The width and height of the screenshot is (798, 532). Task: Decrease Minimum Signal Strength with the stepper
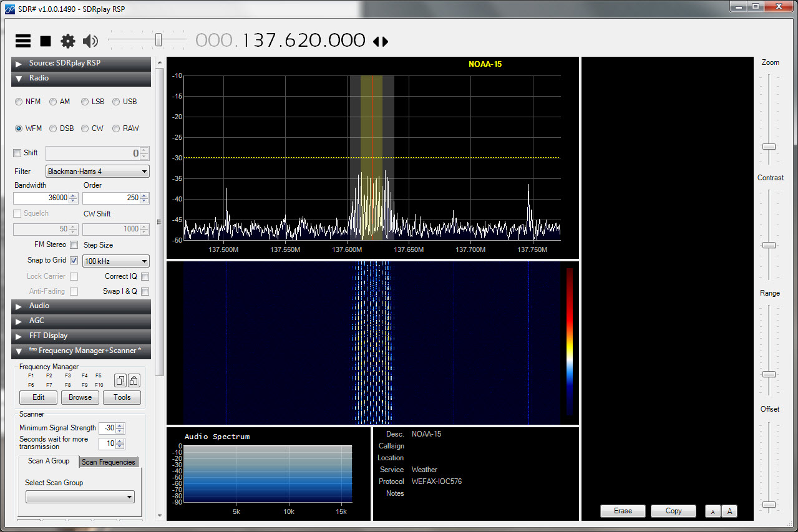tap(119, 431)
